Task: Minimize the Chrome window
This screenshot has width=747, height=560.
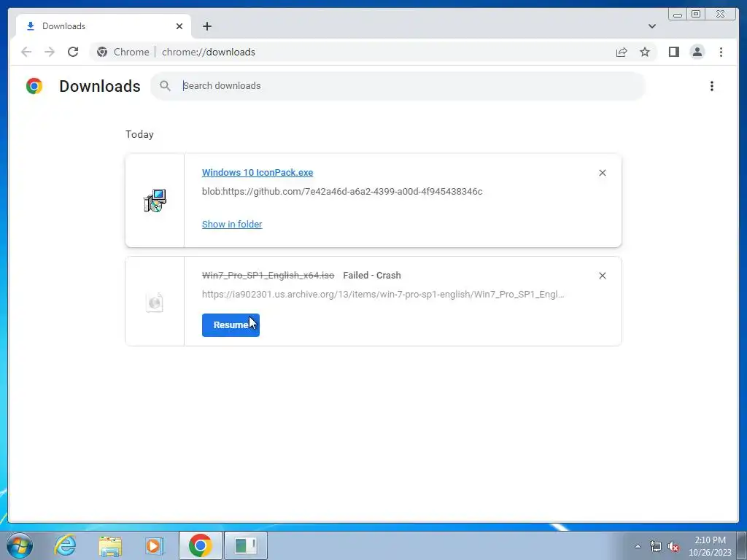Action: coord(678,15)
